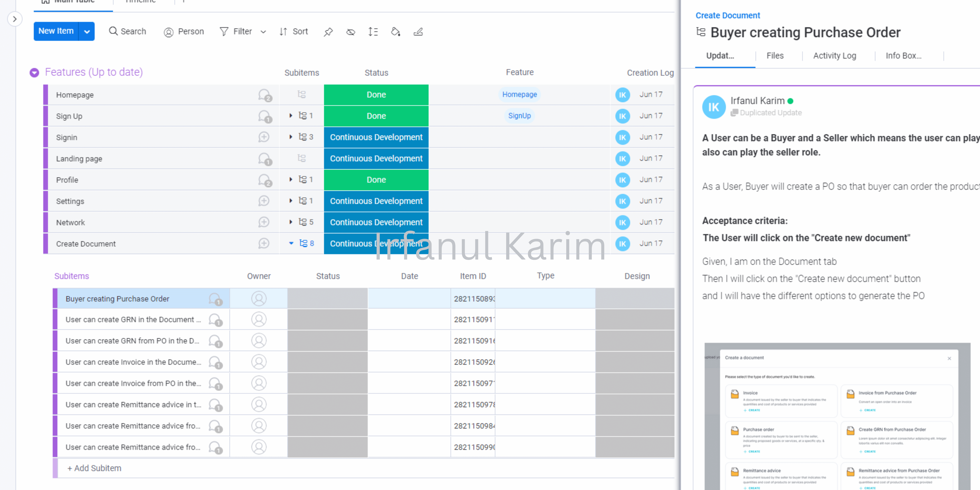This screenshot has height=490, width=980.
Task: Collapse Create Document subitems arrow
Action: (291, 243)
